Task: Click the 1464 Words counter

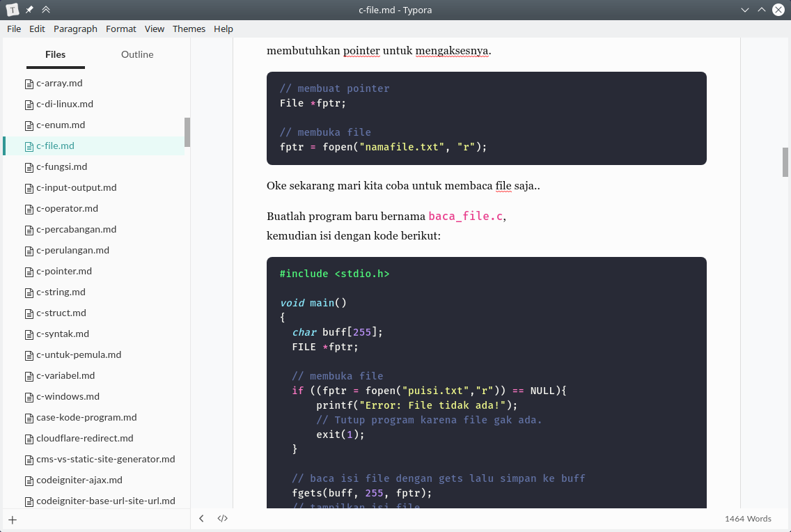Action: coord(748,519)
